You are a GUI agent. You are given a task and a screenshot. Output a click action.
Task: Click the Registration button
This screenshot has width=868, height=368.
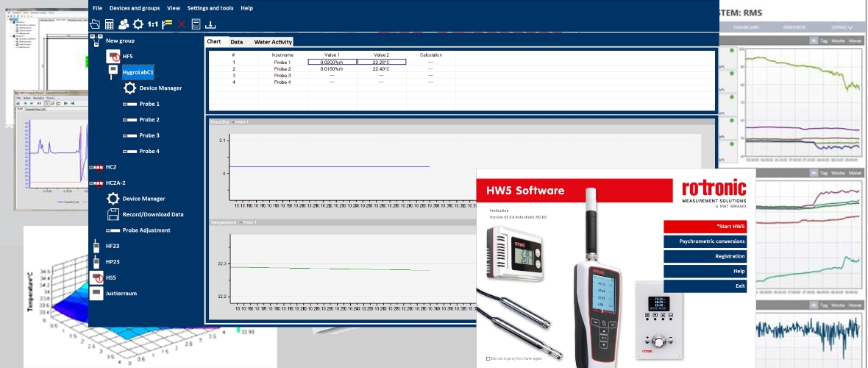coord(705,257)
